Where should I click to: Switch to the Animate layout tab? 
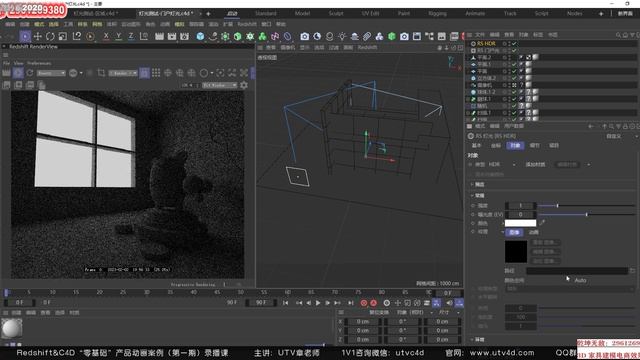coord(475,13)
